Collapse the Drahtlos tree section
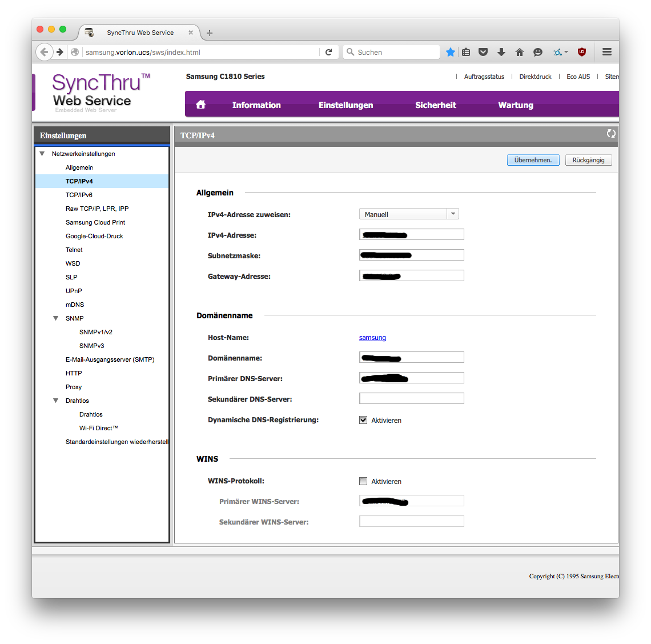This screenshot has height=644, width=651. [x=56, y=401]
